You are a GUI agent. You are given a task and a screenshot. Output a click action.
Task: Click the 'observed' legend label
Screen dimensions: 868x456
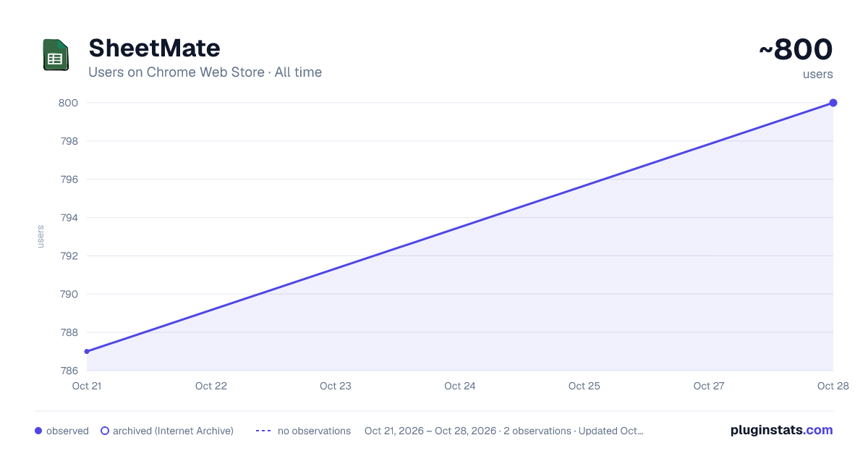point(67,431)
